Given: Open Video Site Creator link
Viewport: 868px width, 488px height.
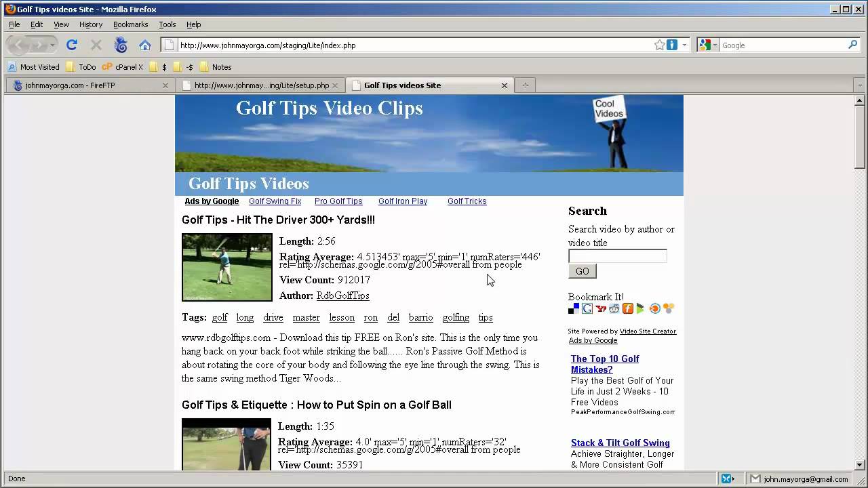Looking at the screenshot, I should coord(648,331).
